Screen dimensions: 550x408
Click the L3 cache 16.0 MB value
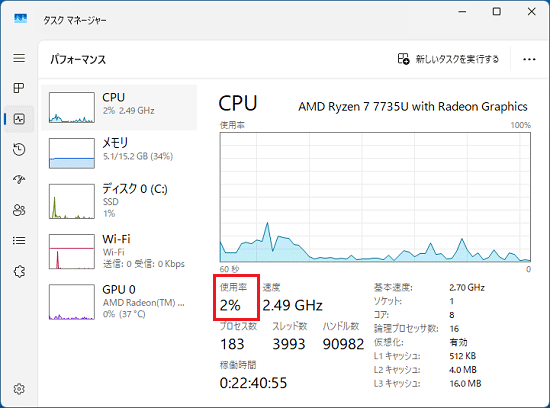[465, 383]
